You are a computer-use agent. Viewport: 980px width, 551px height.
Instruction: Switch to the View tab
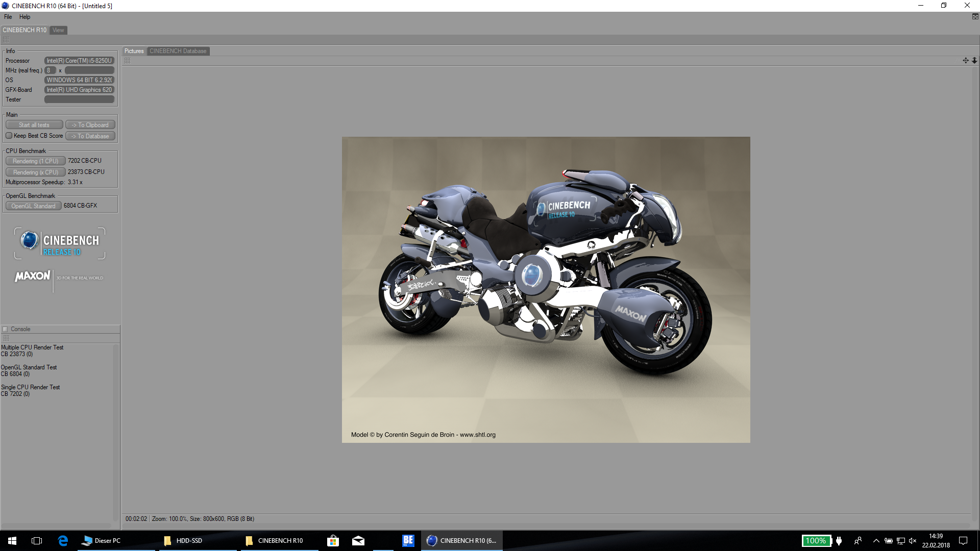pyautogui.click(x=58, y=30)
